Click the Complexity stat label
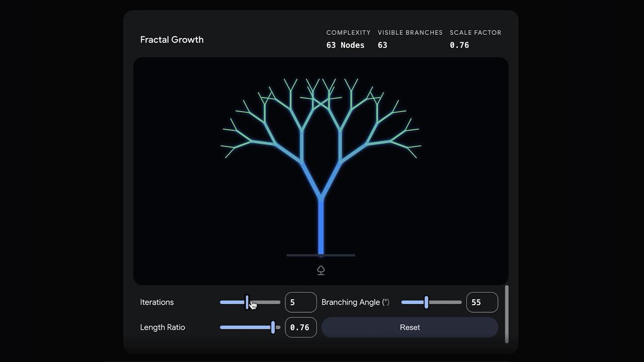 coord(348,33)
